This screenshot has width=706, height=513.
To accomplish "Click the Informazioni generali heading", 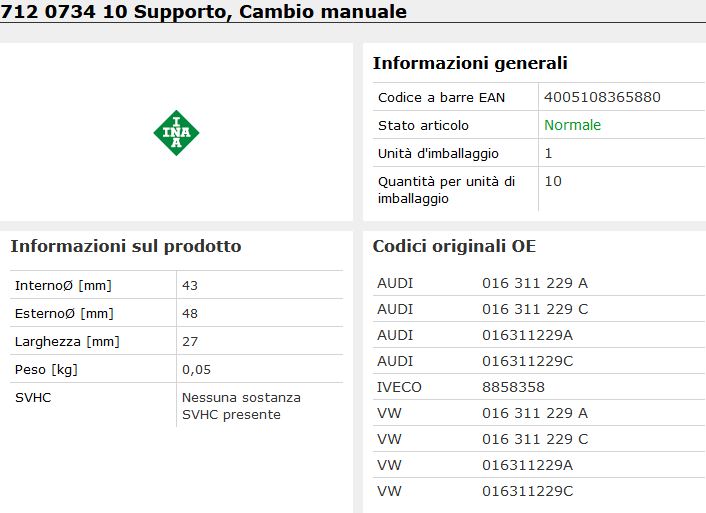I will [x=470, y=63].
